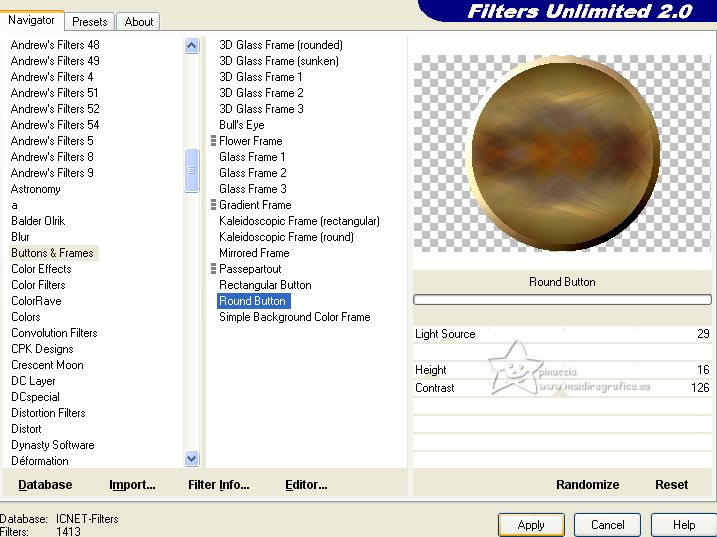This screenshot has height=537, width=717.
Task: Choose the Glass Frame 1 filter
Action: pyautogui.click(x=252, y=157)
